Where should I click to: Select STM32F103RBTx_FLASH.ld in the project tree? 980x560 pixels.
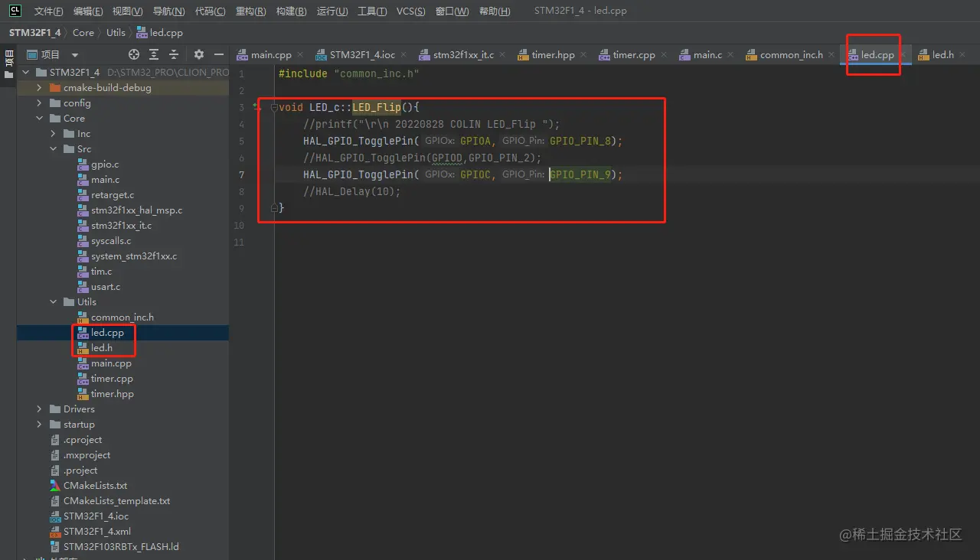pos(121,547)
